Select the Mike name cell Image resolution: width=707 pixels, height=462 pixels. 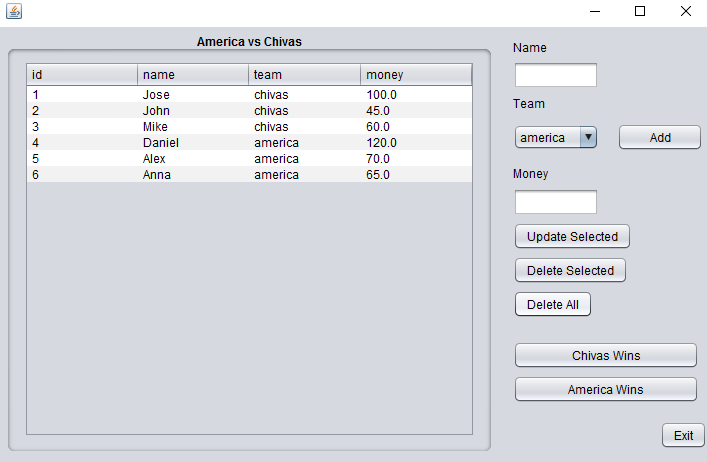coord(193,127)
